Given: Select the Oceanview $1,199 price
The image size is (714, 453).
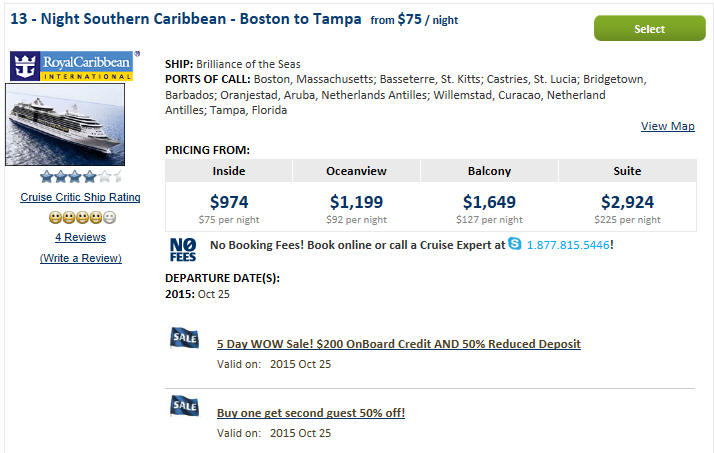Looking at the screenshot, I should [357, 202].
